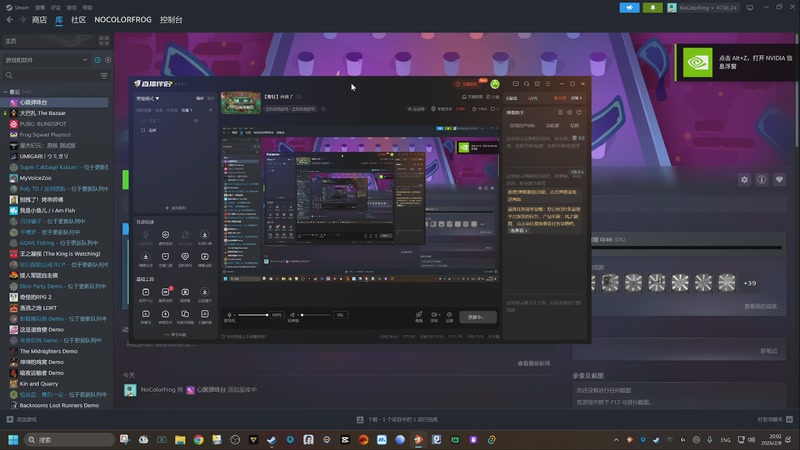
Task: Favorite the game with the heart icon
Action: [779, 180]
